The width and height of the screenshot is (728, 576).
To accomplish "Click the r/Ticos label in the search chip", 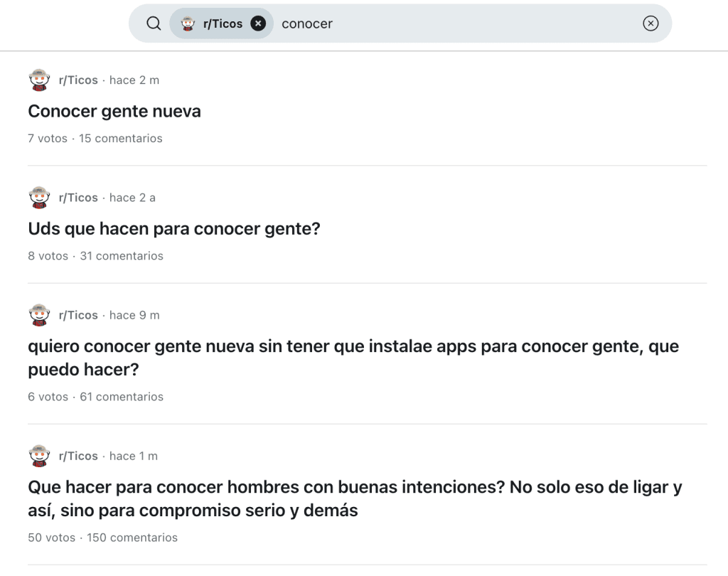I will point(223,23).
